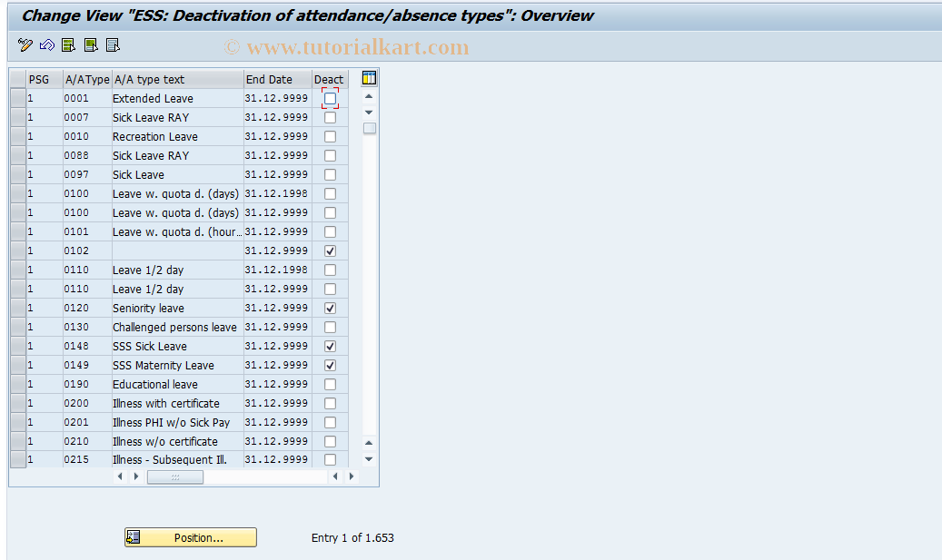Select row selector for SSS Maternity Leave
The height and width of the screenshot is (560, 942).
coord(18,365)
